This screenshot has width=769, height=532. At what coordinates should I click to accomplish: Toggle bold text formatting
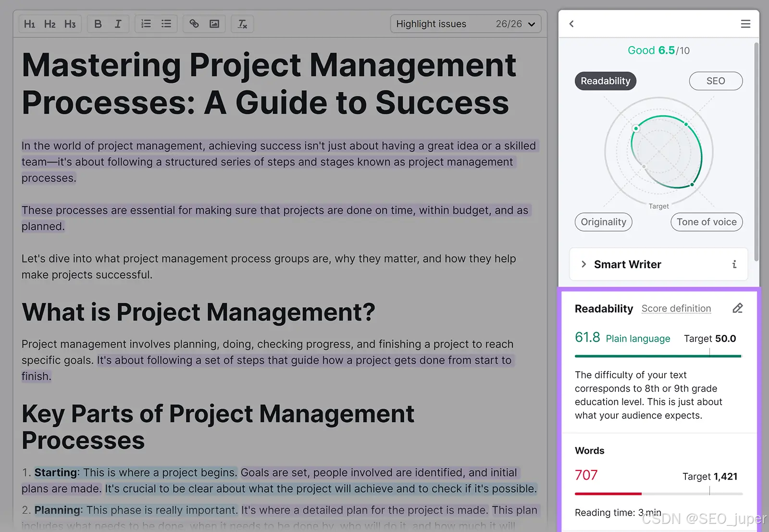tap(98, 24)
